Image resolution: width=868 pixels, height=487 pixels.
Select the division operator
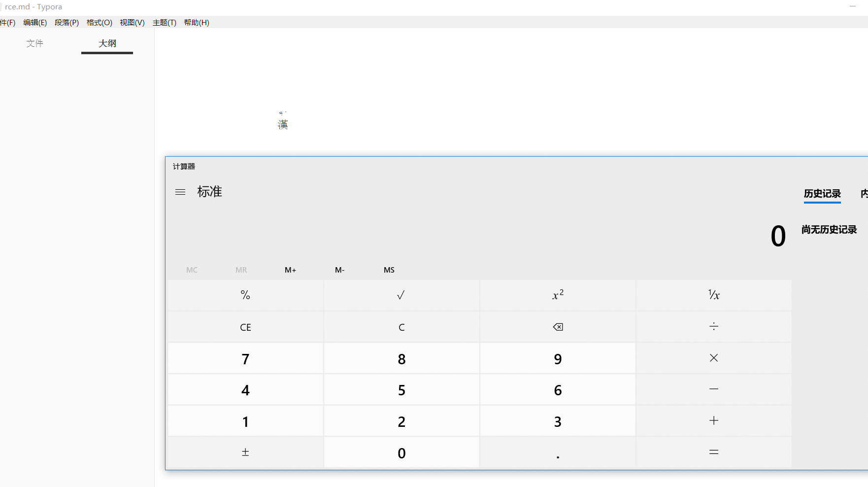point(713,326)
